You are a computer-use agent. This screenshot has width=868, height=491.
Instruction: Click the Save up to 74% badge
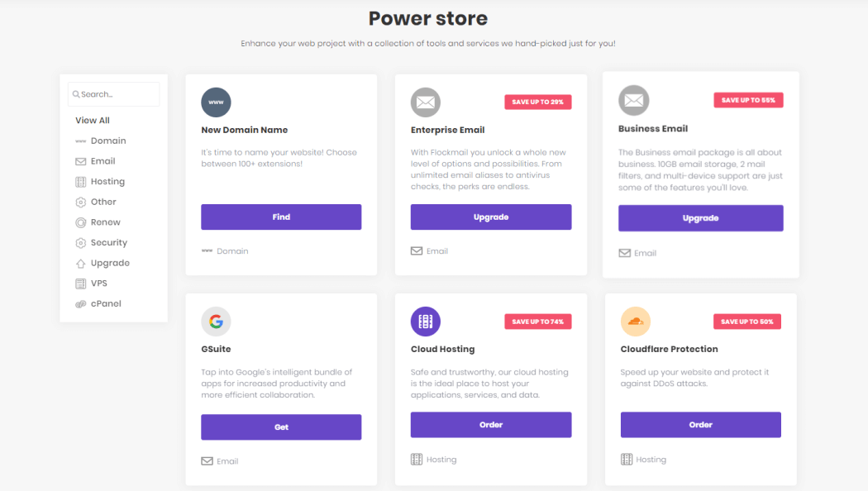538,322
